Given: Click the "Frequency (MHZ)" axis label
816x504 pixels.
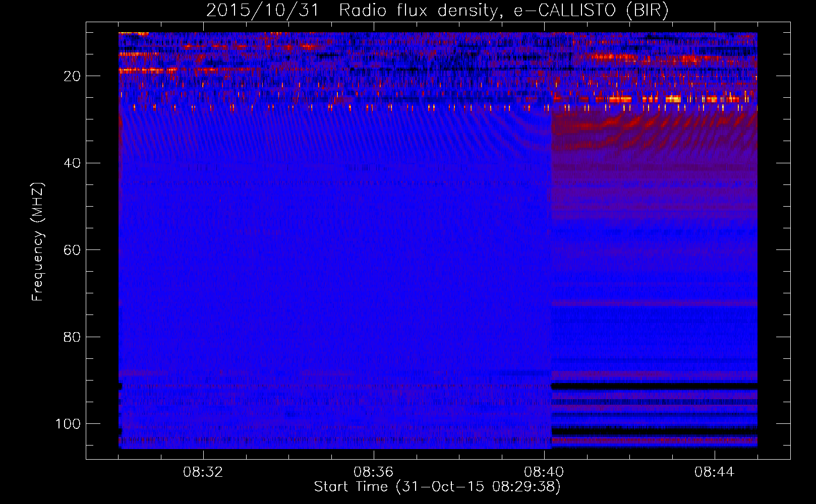Looking at the screenshot, I should tap(38, 241).
